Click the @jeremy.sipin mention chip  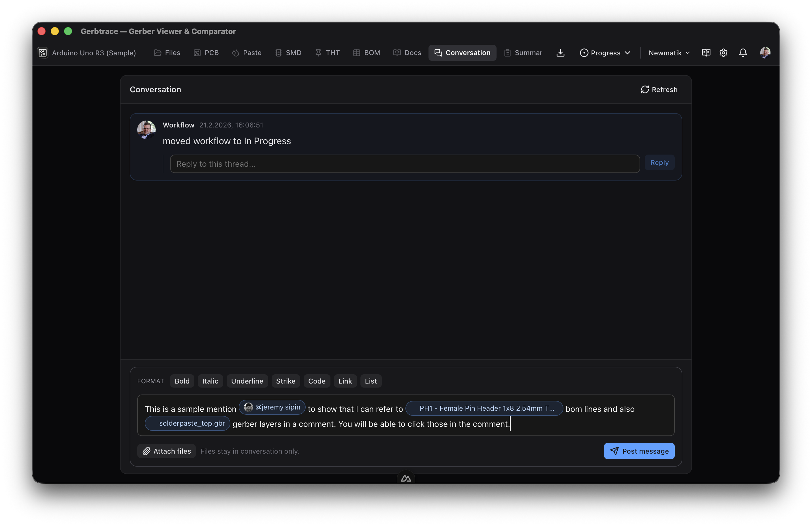[x=272, y=407]
